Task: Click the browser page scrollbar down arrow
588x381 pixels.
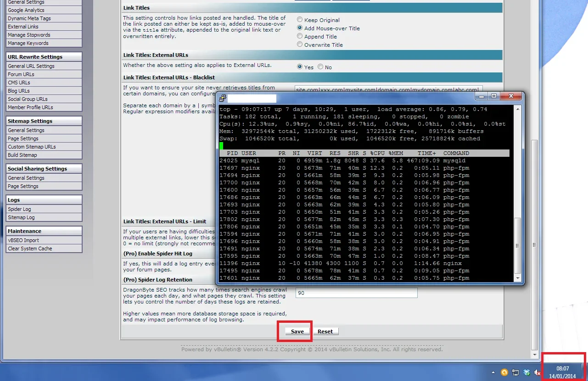Action: click(x=534, y=354)
